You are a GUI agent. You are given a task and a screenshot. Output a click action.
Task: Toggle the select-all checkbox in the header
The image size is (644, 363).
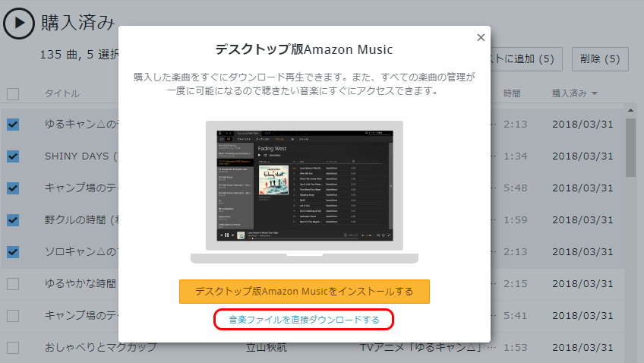pyautogui.click(x=13, y=94)
